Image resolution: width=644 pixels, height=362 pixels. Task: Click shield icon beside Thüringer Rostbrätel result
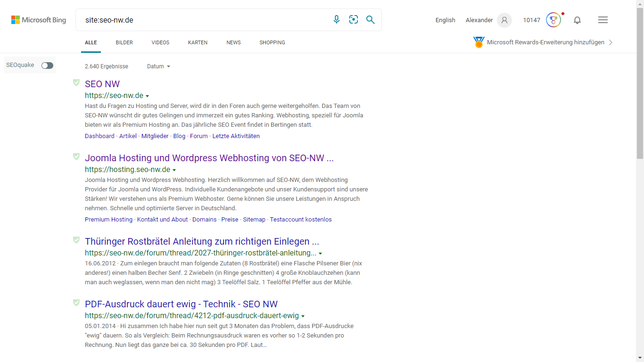coord(76,240)
